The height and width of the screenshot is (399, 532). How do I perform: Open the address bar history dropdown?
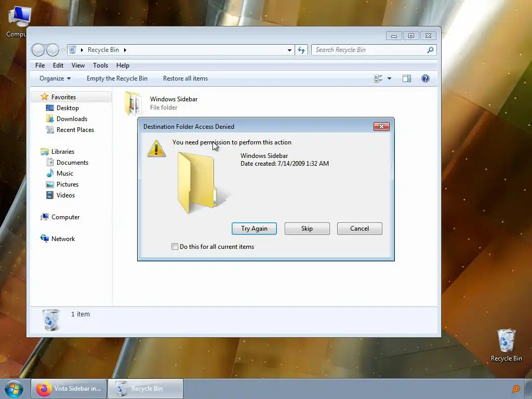point(289,50)
